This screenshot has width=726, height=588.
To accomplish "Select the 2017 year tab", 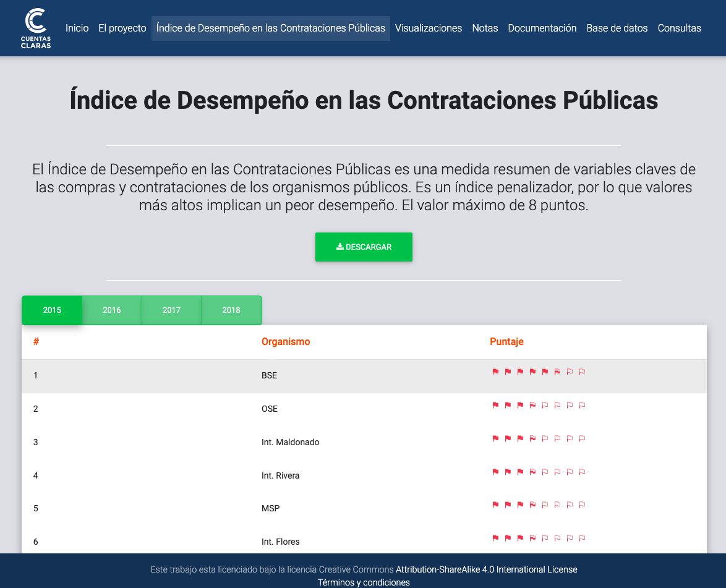I will click(x=171, y=310).
